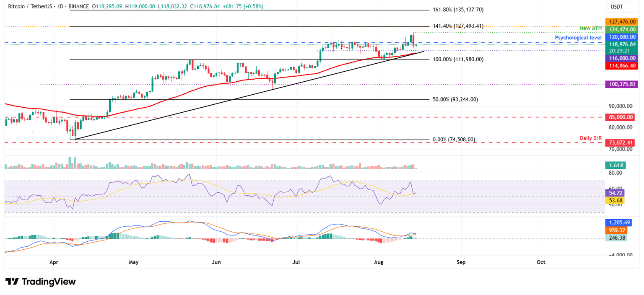
Task: Click the orange signal line value 959.32
Action: tap(614, 230)
